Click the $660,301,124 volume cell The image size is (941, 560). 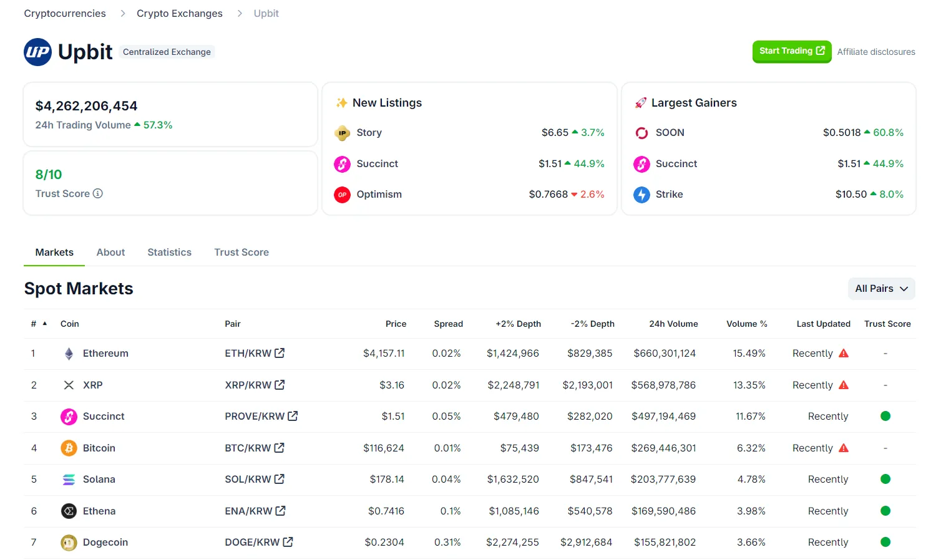pyautogui.click(x=665, y=353)
